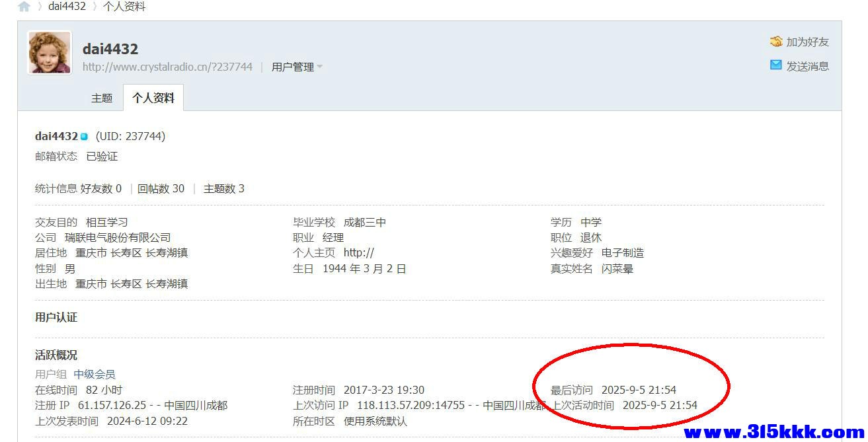Click the 加为好友 text link
The image size is (868, 442).
pos(807,42)
